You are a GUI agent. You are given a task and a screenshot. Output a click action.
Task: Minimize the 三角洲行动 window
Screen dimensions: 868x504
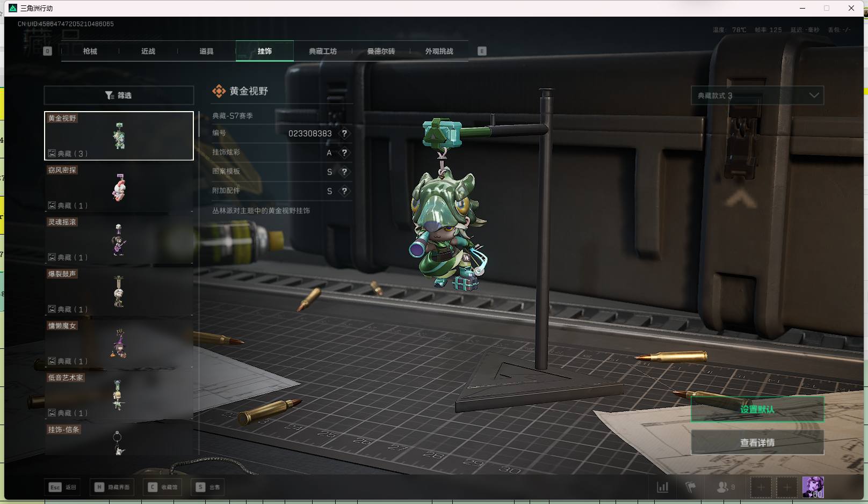(x=802, y=8)
